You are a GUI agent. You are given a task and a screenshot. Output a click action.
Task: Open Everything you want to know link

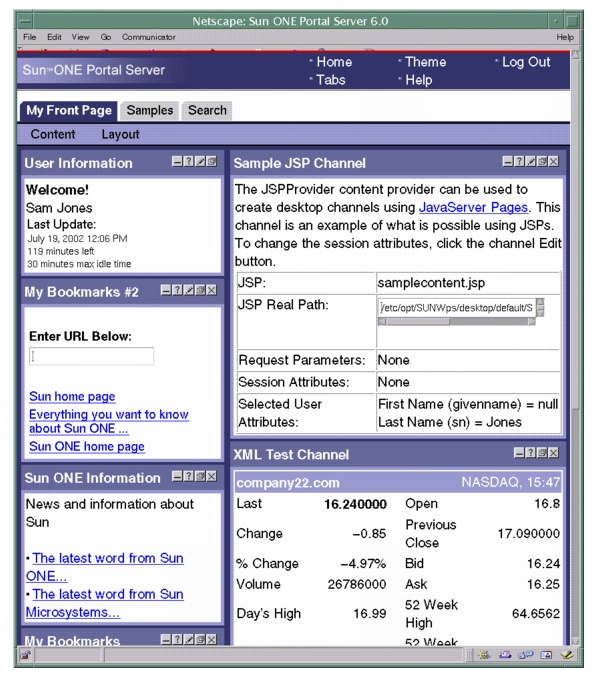tap(109, 421)
